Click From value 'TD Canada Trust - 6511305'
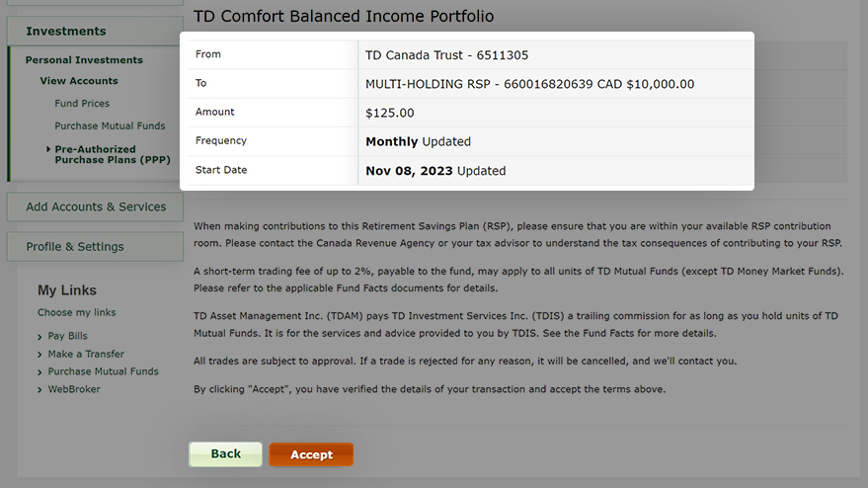Screen dimensions: 868x488 click(446, 55)
